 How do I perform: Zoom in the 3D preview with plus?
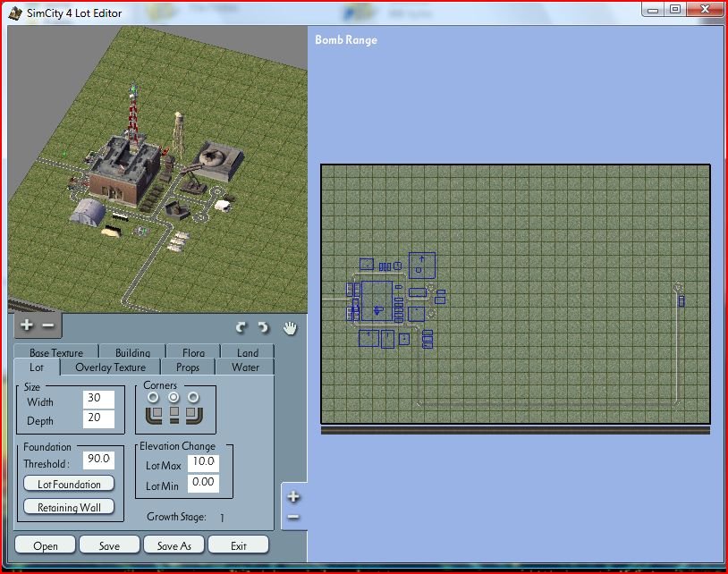27,325
